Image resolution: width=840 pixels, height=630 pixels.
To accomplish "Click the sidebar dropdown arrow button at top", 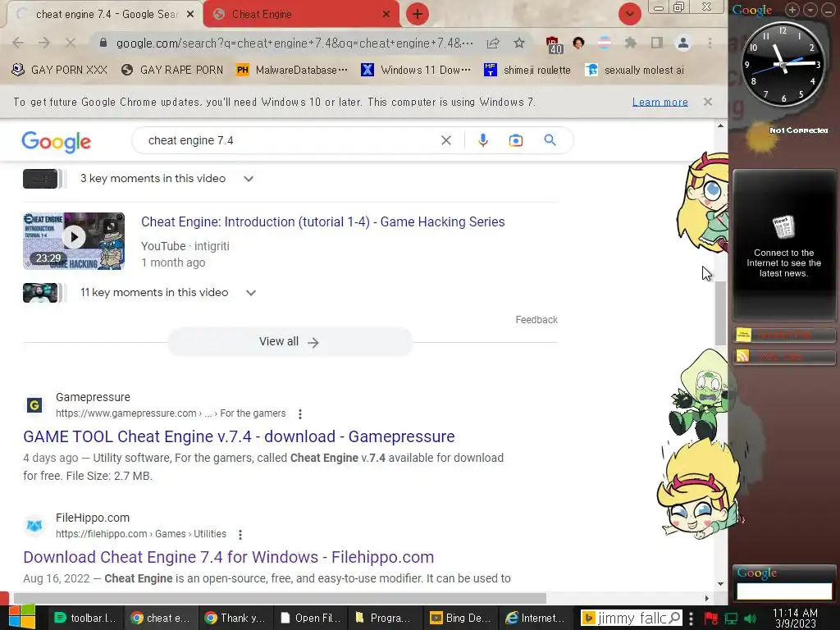I will (x=810, y=9).
